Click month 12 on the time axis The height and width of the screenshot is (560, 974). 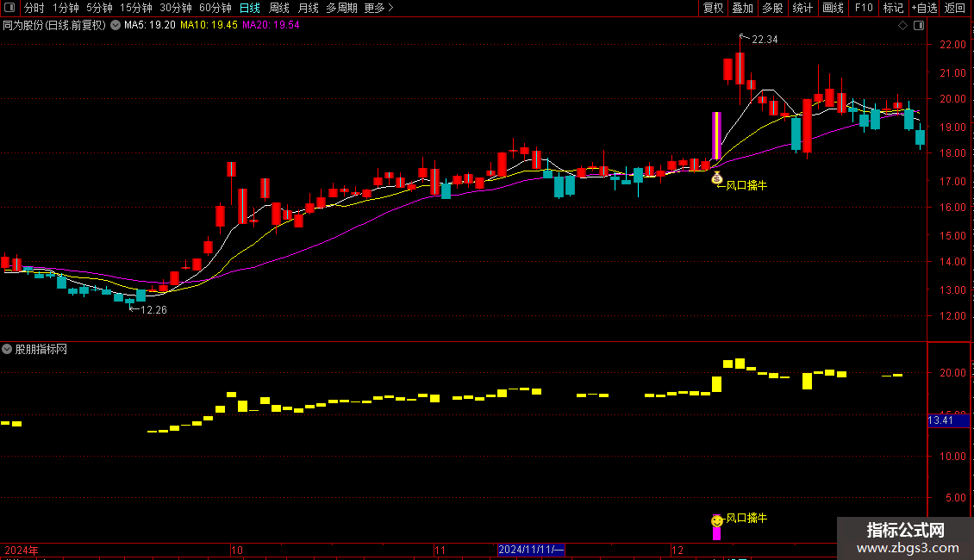pos(677,550)
